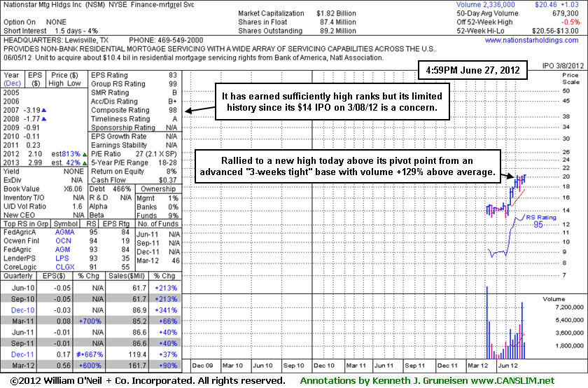Click the Mar-11 EPS +700% change

tap(90, 321)
